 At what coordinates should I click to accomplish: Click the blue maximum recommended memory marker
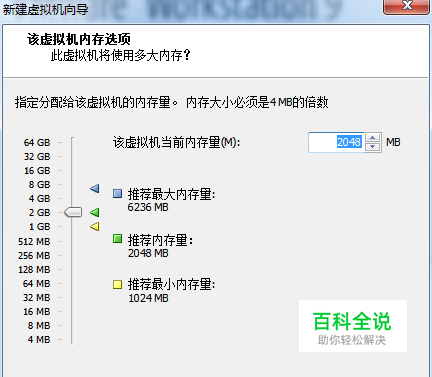[95, 189]
